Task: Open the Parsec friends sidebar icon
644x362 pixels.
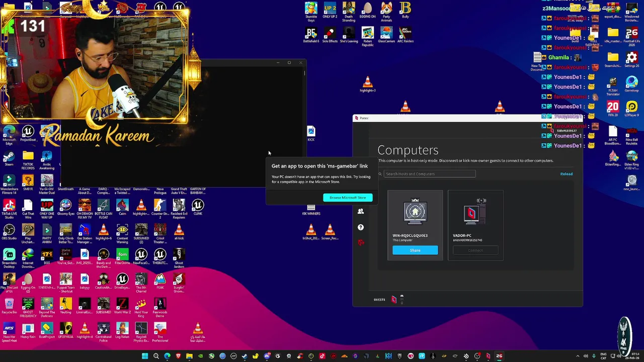Action: pyautogui.click(x=361, y=212)
